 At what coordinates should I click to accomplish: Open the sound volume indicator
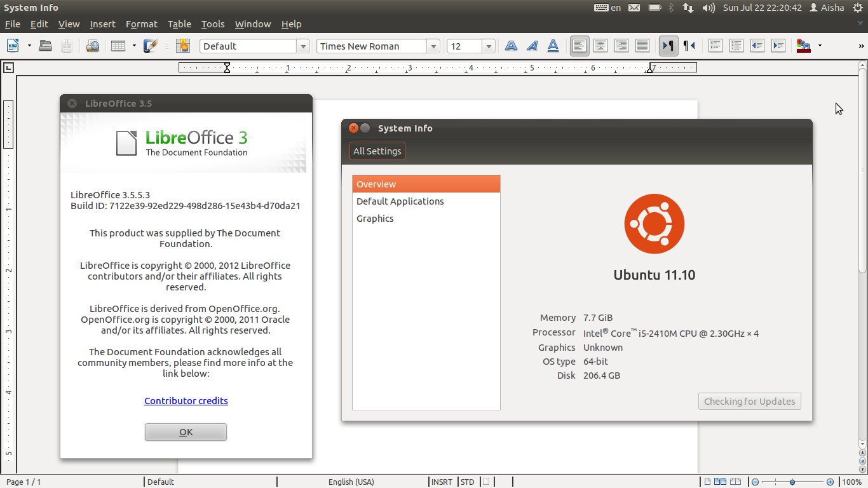[x=709, y=8]
